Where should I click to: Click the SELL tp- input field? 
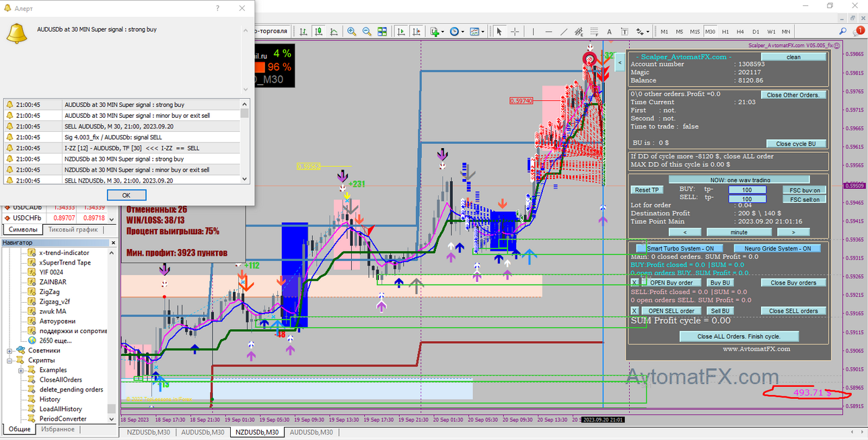(748, 199)
